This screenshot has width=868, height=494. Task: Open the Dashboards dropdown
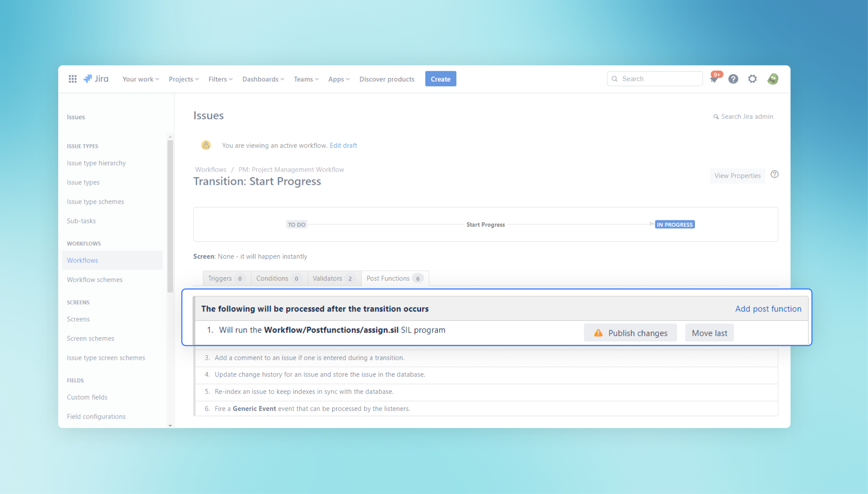[x=263, y=79]
